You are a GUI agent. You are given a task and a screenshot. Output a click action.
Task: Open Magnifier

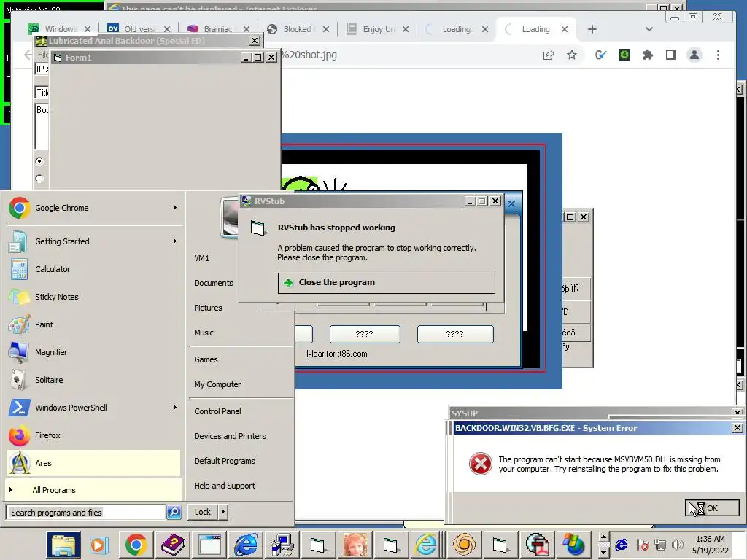(x=93, y=352)
